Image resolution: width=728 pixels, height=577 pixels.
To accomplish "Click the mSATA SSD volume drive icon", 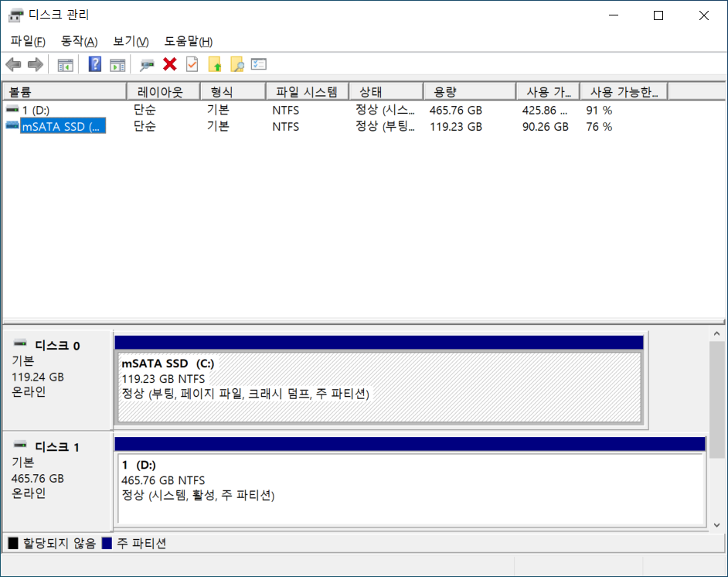I will [12, 125].
